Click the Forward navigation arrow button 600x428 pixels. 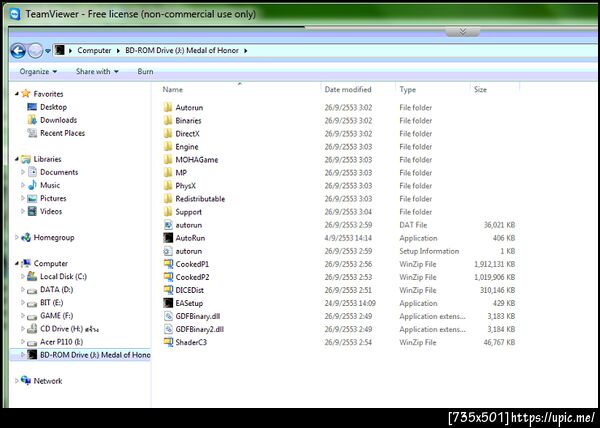35,50
